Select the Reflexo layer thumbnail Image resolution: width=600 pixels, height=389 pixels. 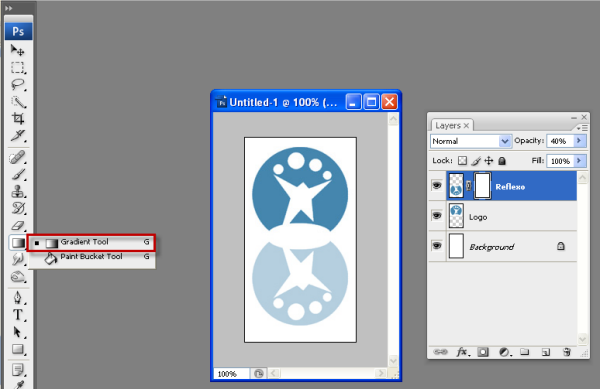pyautogui.click(x=456, y=186)
